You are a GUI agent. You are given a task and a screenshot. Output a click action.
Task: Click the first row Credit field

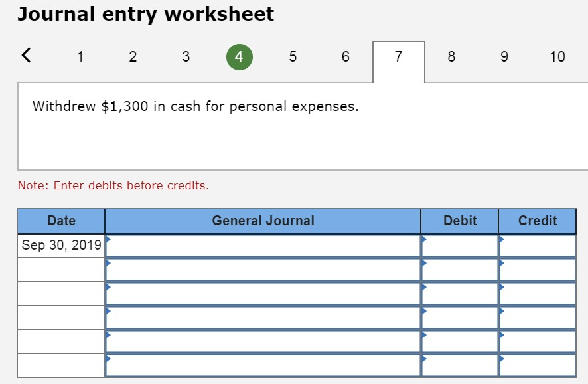tap(538, 244)
